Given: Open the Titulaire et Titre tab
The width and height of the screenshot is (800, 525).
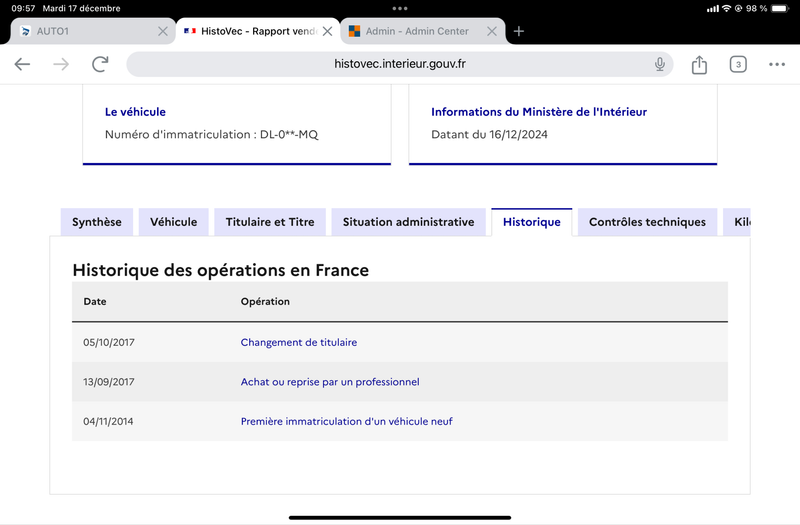Looking at the screenshot, I should pos(270,222).
